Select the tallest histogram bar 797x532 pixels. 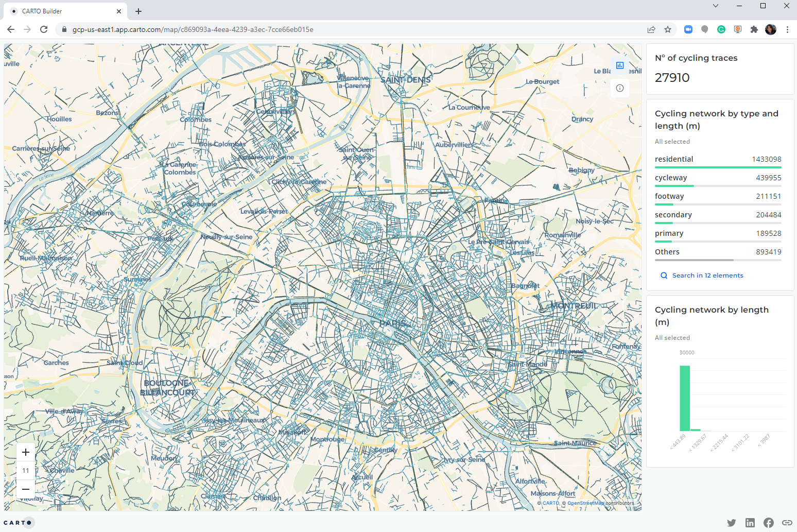[x=684, y=398]
